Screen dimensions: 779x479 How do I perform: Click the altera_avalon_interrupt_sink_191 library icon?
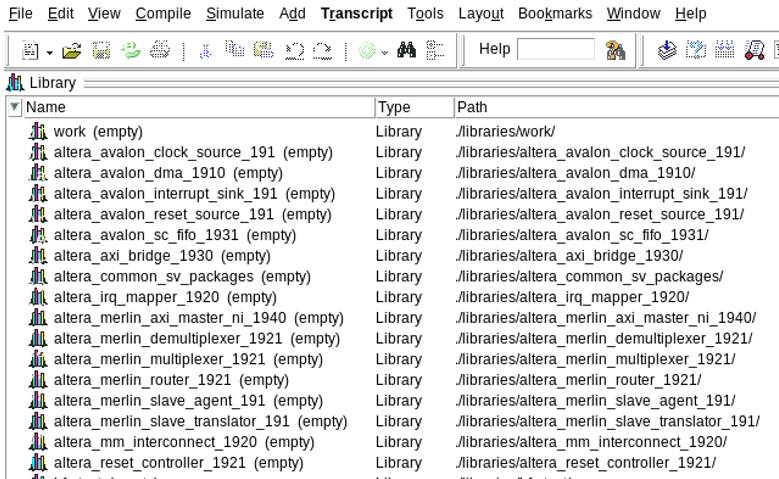point(38,194)
